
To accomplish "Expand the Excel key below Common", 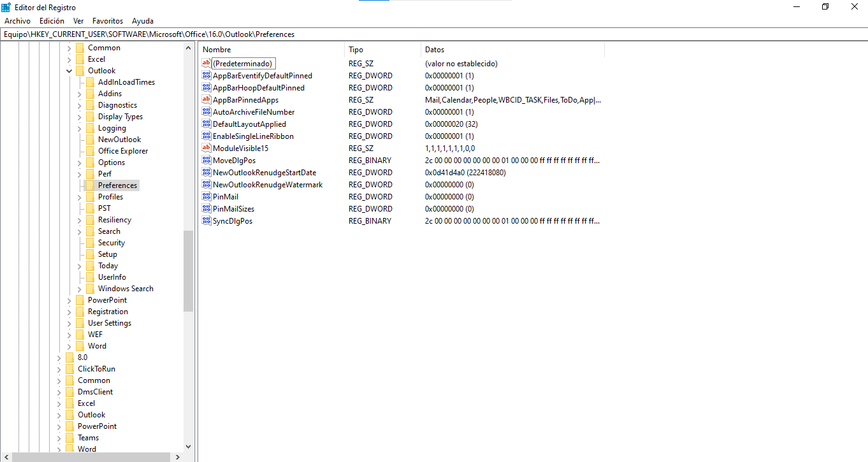I will [69, 59].
